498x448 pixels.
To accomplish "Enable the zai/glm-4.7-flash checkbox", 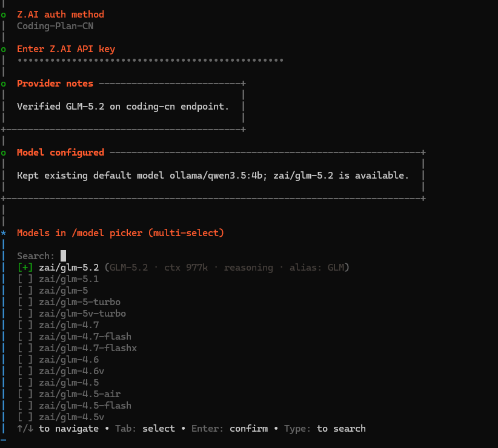I will [25, 337].
